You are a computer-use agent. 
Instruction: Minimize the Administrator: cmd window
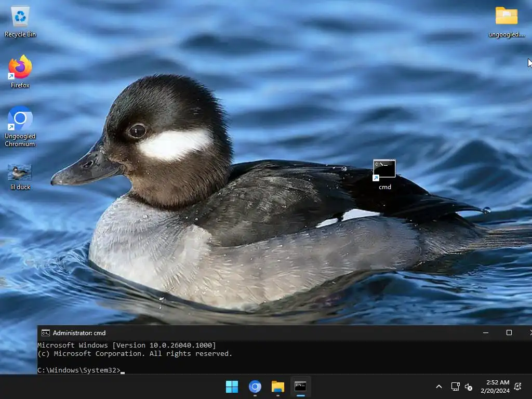(486, 333)
